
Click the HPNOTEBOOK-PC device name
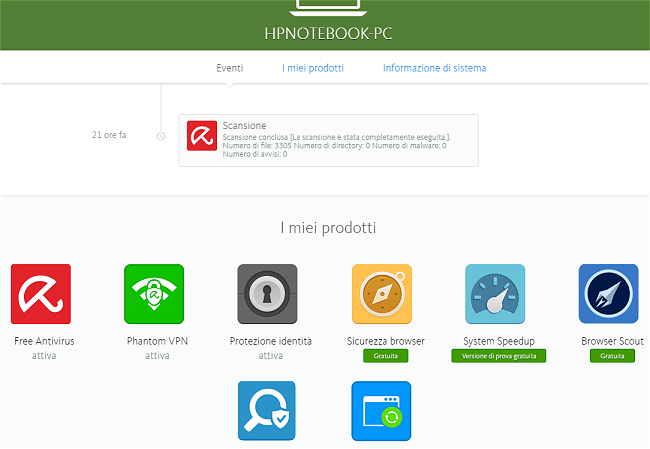tap(328, 34)
